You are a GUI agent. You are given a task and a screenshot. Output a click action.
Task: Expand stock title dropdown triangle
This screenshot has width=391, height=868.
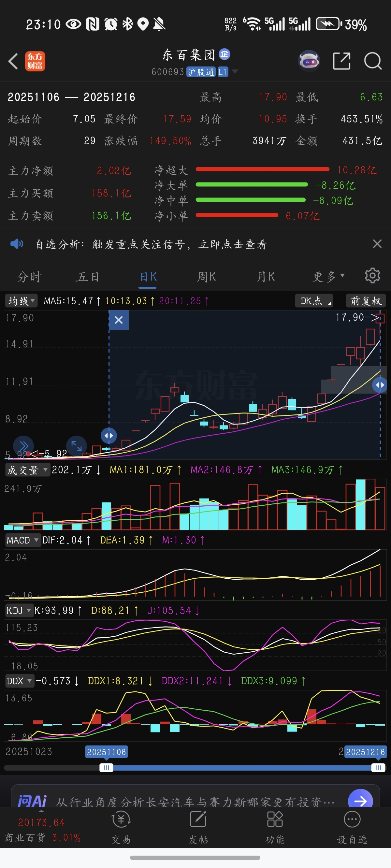235,71
